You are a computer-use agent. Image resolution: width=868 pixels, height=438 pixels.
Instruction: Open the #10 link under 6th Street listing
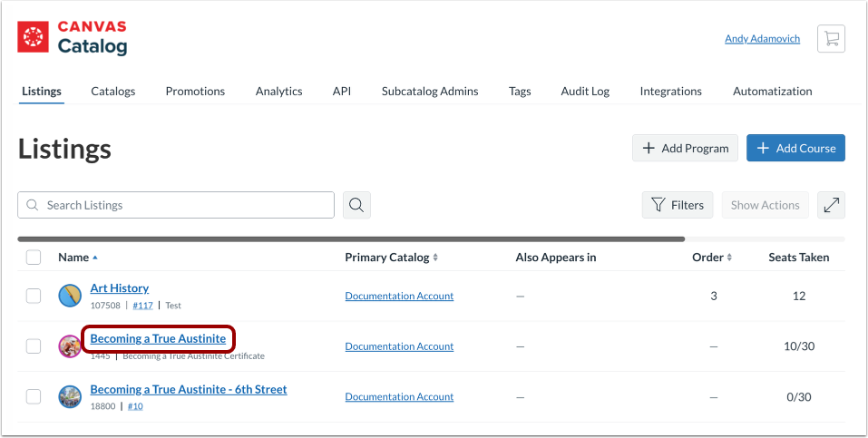(135, 406)
